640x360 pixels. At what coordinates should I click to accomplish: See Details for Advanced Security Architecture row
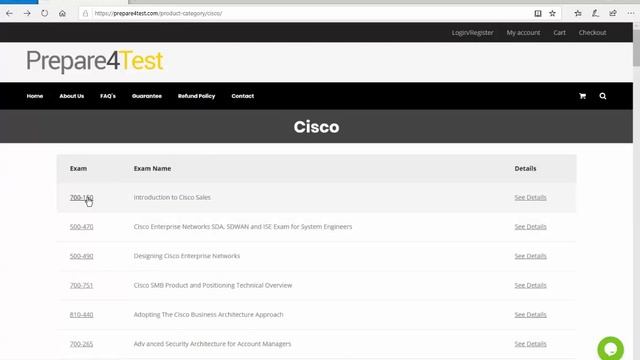pyautogui.click(x=530, y=344)
